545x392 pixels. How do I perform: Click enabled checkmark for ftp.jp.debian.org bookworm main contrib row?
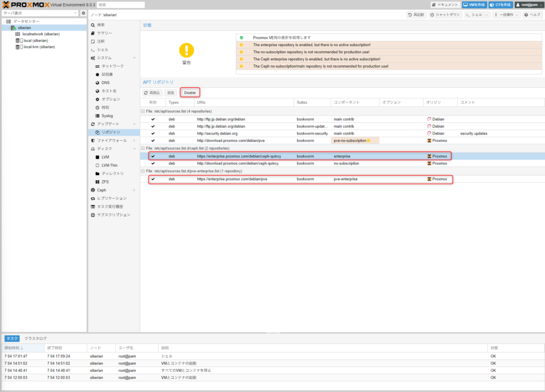tap(153, 119)
